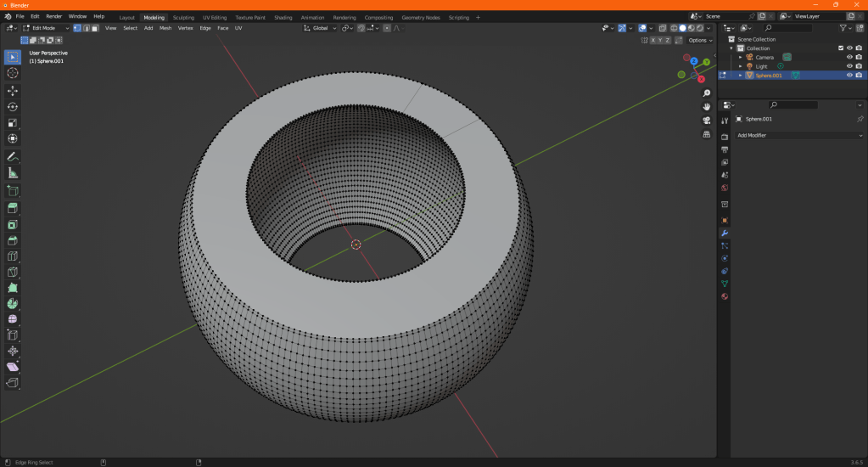
Task: Switch to face select mode
Action: (95, 28)
